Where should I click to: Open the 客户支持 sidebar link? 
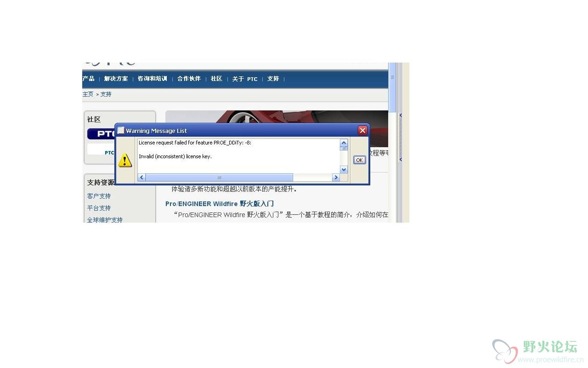pos(99,196)
